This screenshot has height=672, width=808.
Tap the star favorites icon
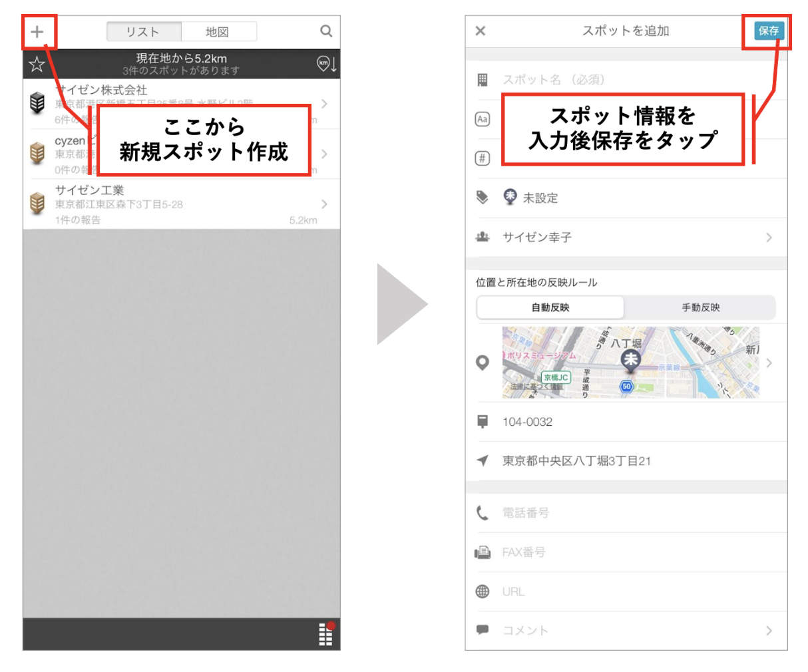click(x=37, y=64)
